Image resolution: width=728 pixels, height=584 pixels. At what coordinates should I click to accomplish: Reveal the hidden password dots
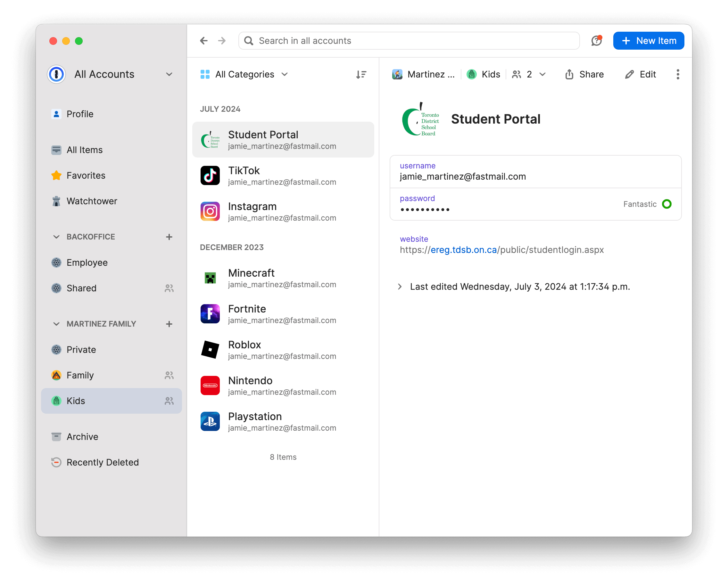click(425, 209)
